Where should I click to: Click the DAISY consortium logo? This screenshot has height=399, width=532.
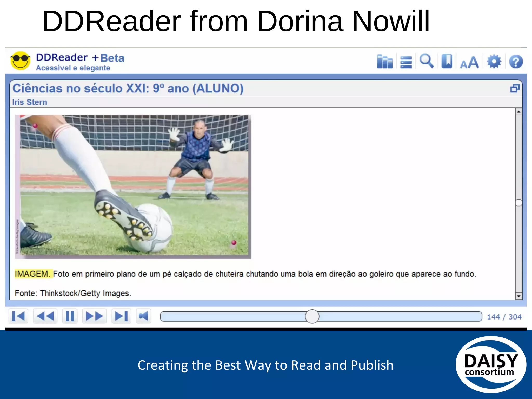coord(491,364)
